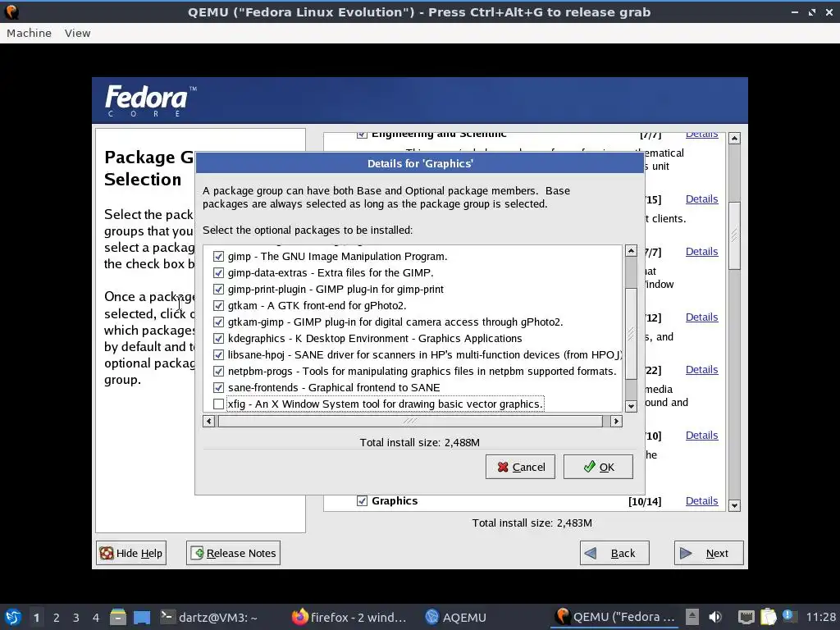Switch to workspace 2
The height and width of the screenshot is (630, 840).
click(x=57, y=617)
